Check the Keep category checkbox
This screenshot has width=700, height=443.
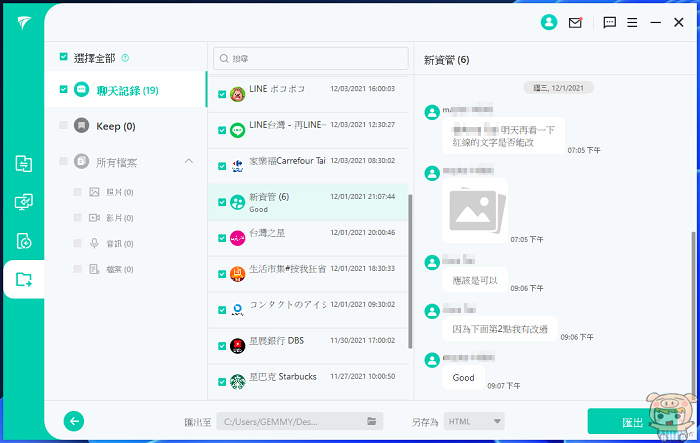coord(64,126)
